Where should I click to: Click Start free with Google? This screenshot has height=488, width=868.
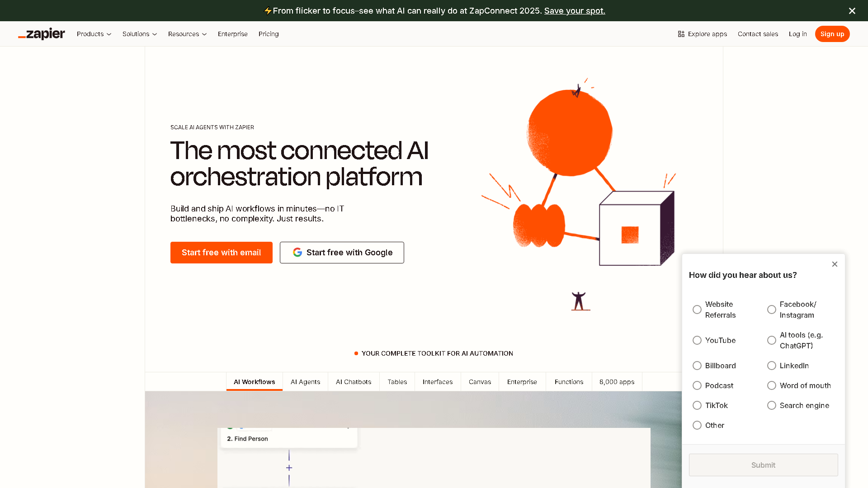point(342,252)
